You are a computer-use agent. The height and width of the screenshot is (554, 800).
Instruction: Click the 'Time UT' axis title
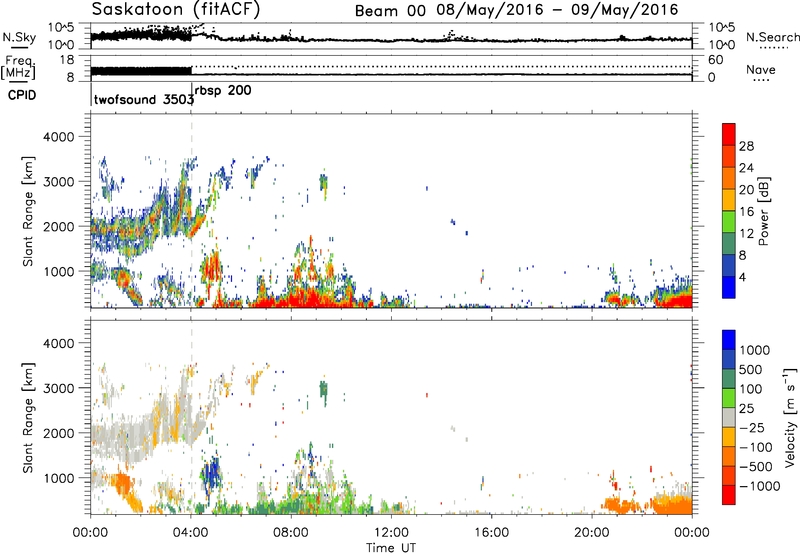(391, 548)
